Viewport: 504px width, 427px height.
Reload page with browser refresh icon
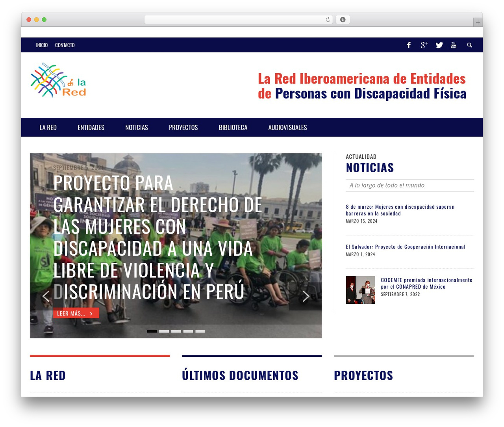328,20
